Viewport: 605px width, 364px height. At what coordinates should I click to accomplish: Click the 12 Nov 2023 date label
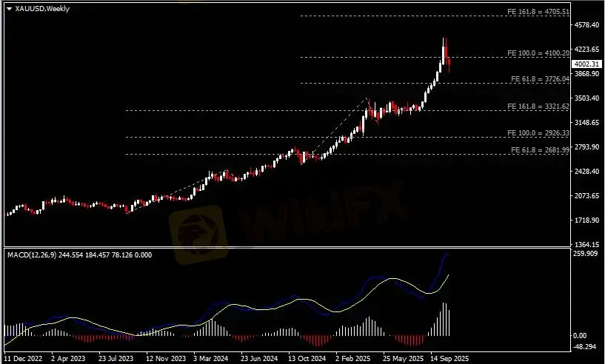tap(166, 358)
